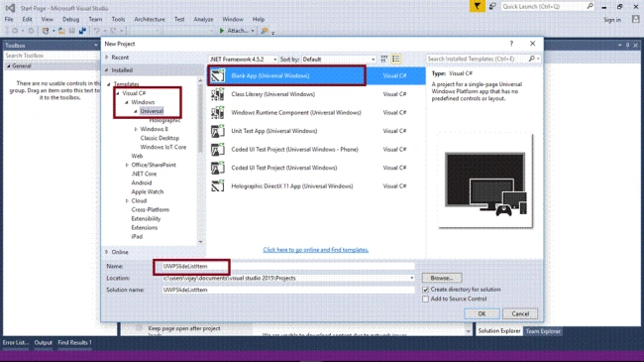
Task: Click Sign in link
Action: pos(612,20)
